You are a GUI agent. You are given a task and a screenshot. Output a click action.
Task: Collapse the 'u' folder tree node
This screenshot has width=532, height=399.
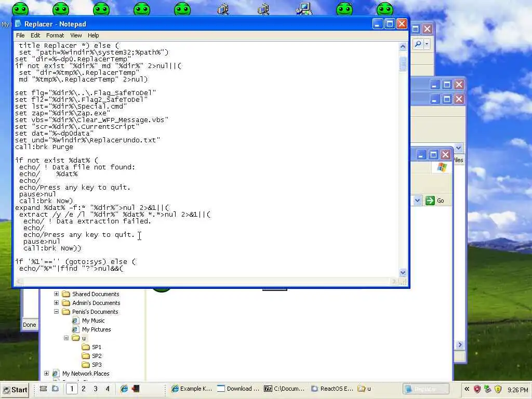(66, 338)
